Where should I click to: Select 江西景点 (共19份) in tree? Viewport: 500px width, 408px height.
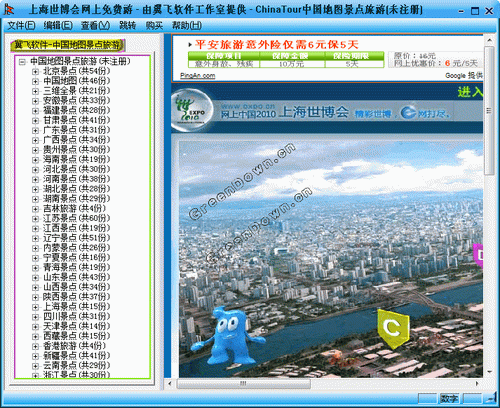[76, 228]
